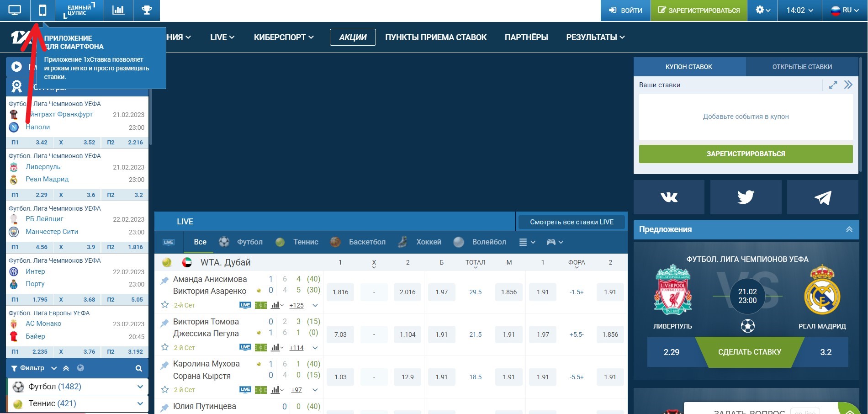Open the gamepad esports dropdown
Screen dimensions: 868x414
point(555,242)
